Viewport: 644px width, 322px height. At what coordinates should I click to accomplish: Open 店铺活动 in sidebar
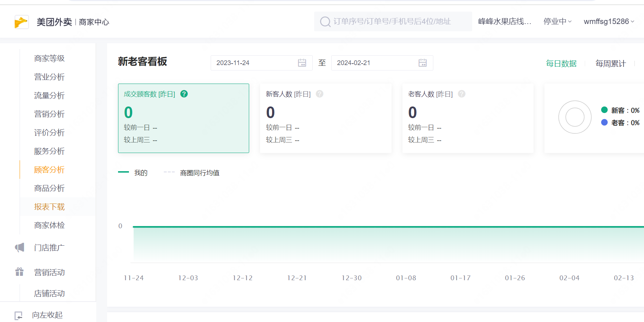tap(49, 294)
